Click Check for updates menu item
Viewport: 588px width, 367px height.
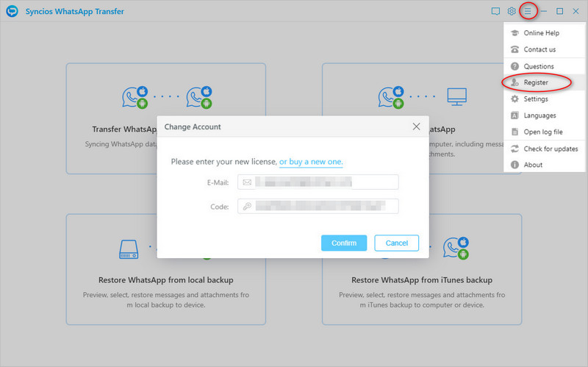[544, 149]
